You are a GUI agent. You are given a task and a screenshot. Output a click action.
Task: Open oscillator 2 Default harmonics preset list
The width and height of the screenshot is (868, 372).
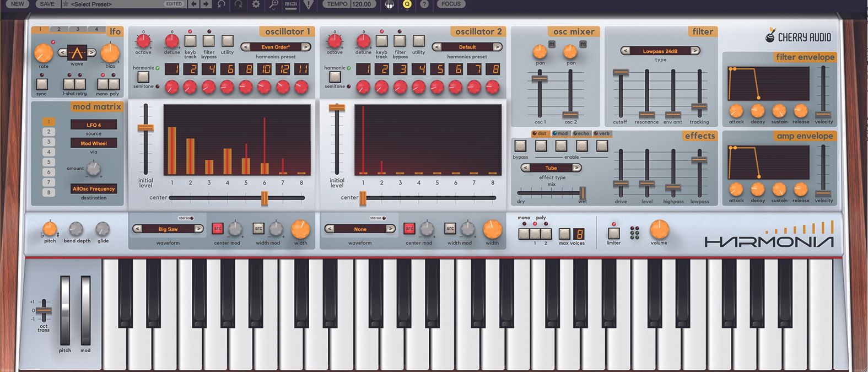coord(467,47)
